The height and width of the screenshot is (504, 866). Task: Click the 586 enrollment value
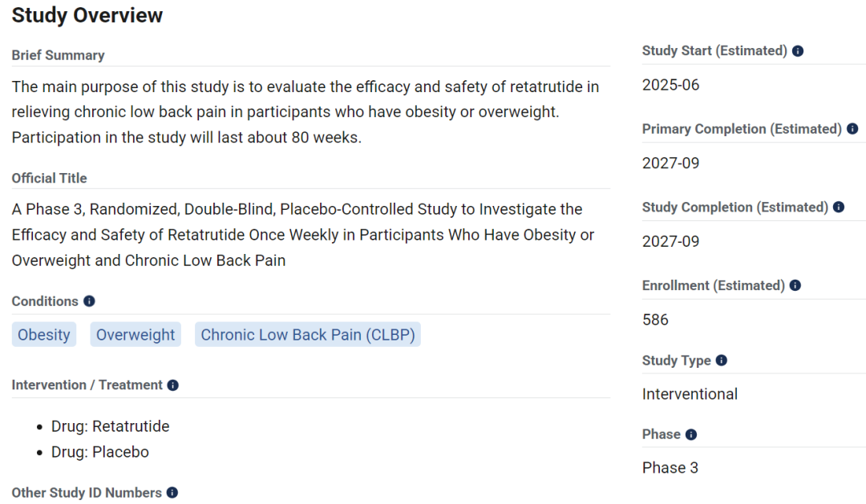[655, 320]
